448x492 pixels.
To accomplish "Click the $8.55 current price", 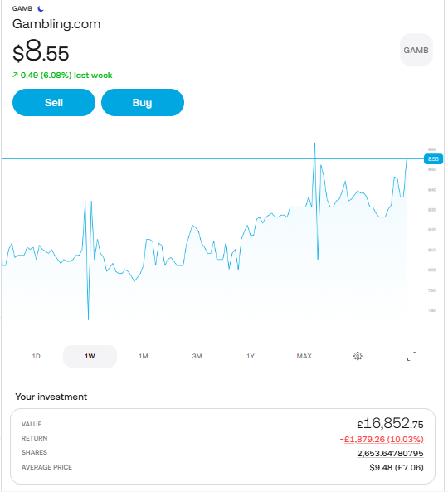I will pos(41,51).
